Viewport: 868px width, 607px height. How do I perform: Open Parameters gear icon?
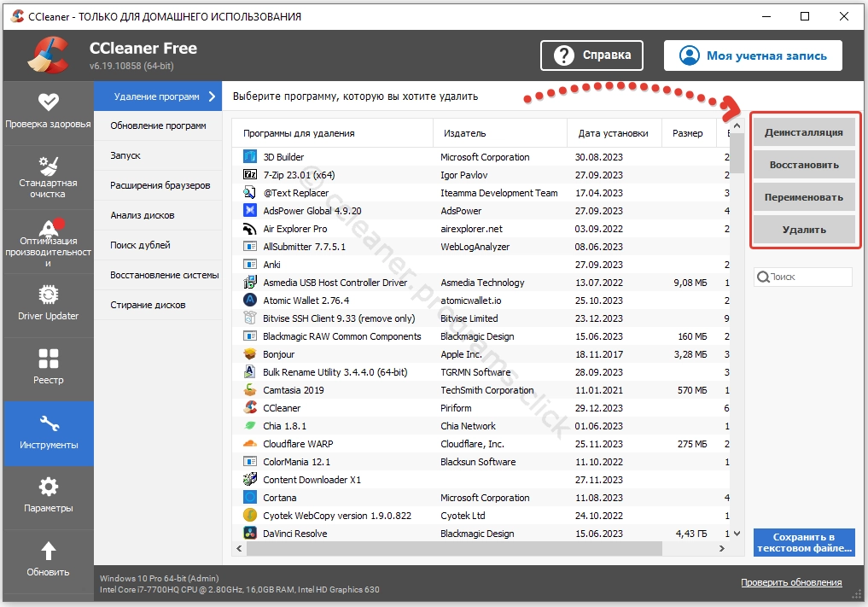[48, 487]
